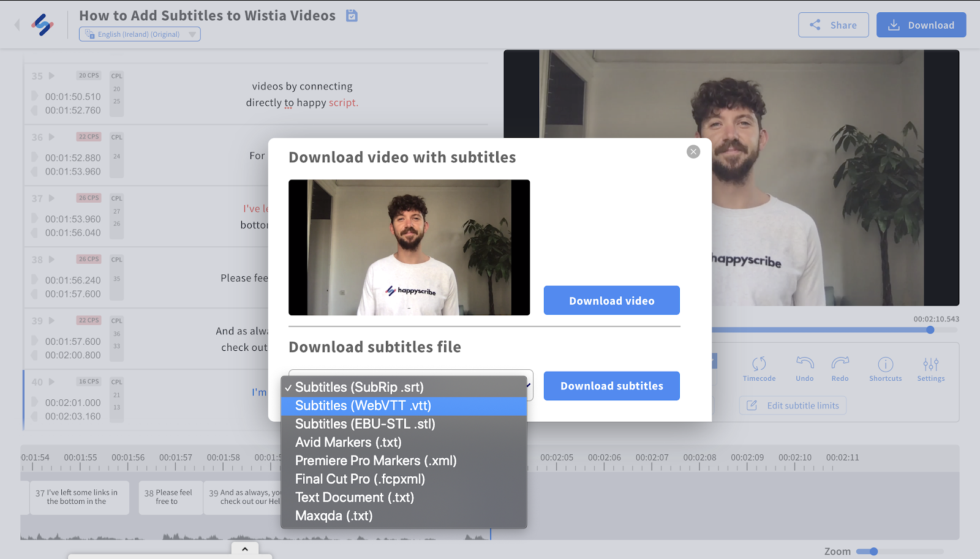Pick Subtitles (EBU-STL .stl) option
980x559 pixels.
404,424
